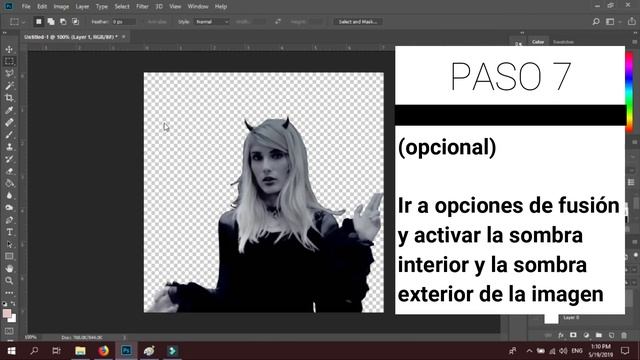Select the Eyedropper tool

pos(9,110)
